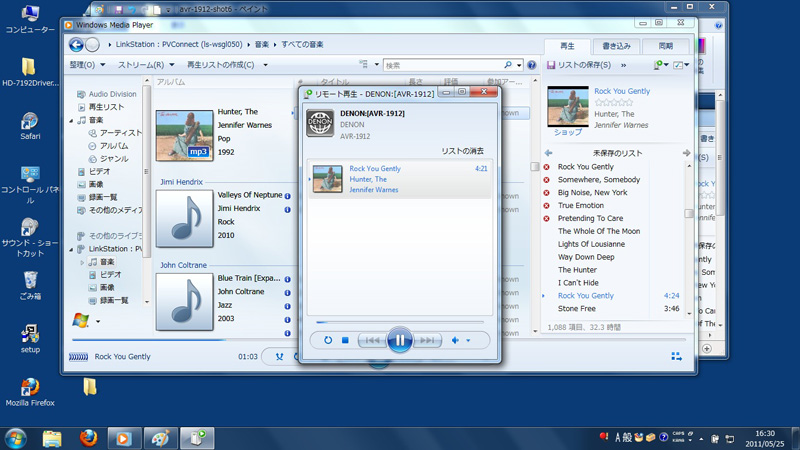This screenshot has width=800, height=450.
Task: Select Rock You Gently in remote play list
Action: click(x=399, y=179)
